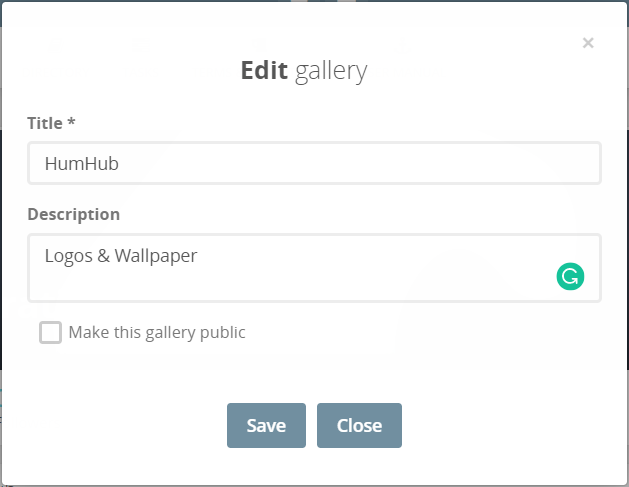Click the word "gallery" in the heading

pyautogui.click(x=332, y=71)
